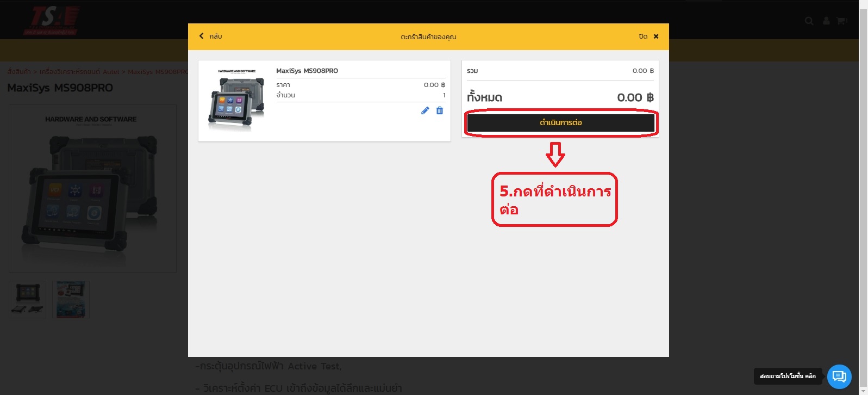Click the ดำเนินการต่อ button
This screenshot has width=868, height=395.
[x=560, y=123]
